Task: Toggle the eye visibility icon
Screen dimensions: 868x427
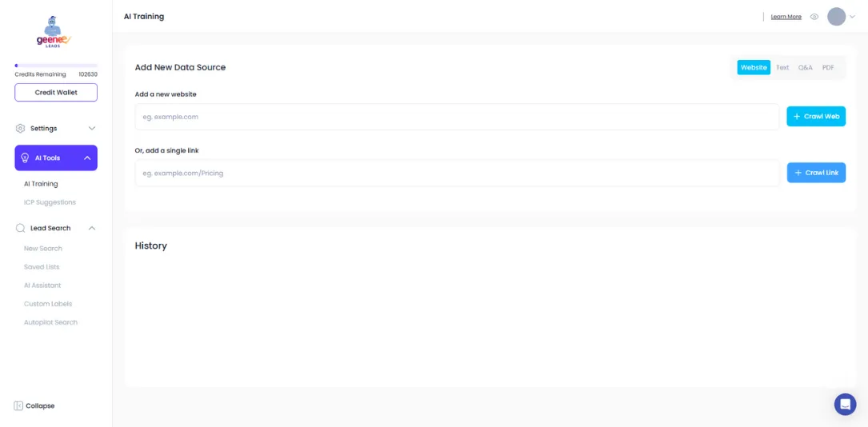Action: pos(814,17)
